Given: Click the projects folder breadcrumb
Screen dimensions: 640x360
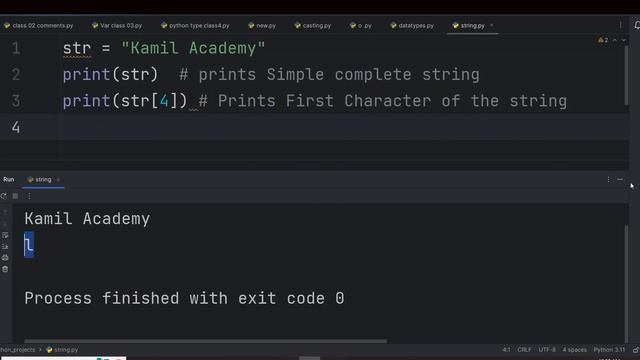Looking at the screenshot, I should point(18,350).
